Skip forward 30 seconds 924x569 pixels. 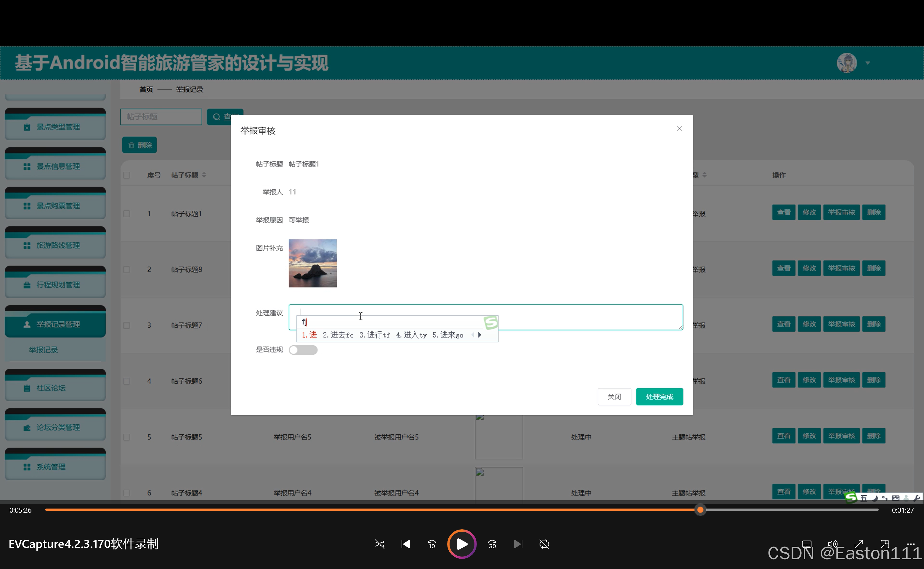492,544
